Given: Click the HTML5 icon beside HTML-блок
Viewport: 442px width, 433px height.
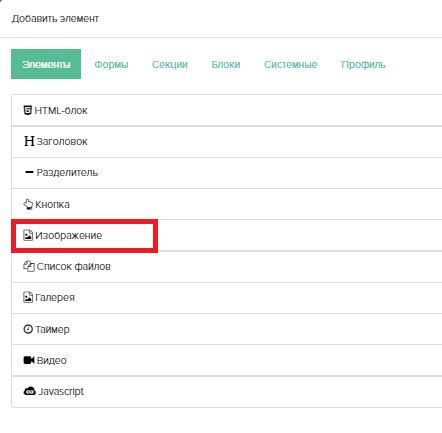Looking at the screenshot, I should click(28, 110).
